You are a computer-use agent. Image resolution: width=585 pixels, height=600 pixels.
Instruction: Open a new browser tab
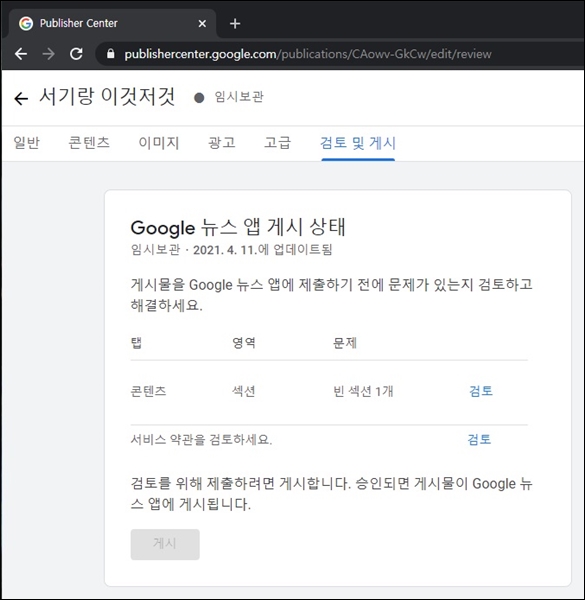pyautogui.click(x=235, y=24)
